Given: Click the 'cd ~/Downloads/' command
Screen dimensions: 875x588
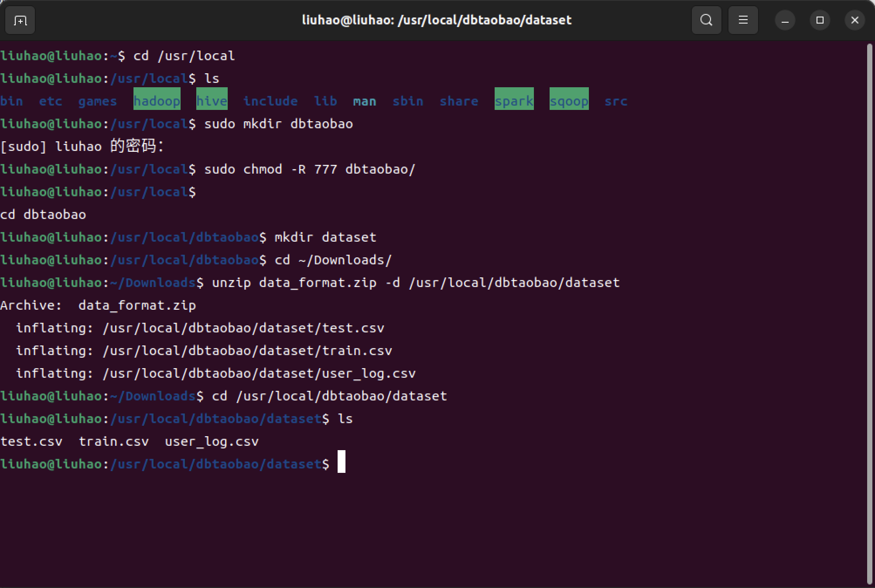Looking at the screenshot, I should 333,260.
